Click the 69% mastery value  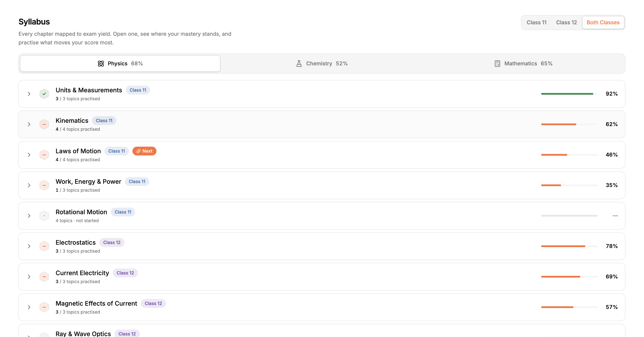click(612, 277)
